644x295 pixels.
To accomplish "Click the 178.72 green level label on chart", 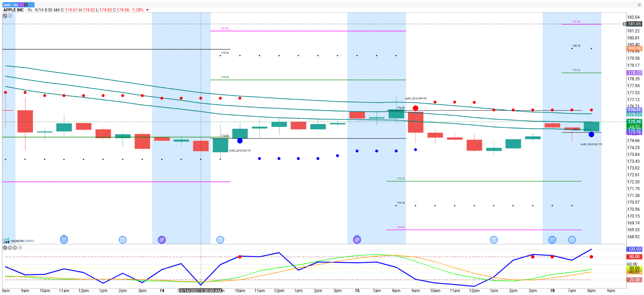I will (x=576, y=70).
